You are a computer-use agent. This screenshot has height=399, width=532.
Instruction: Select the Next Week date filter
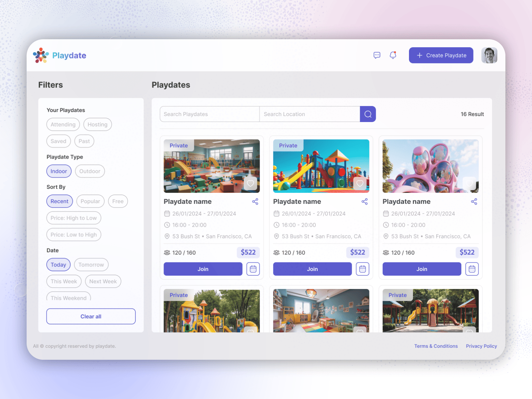tap(103, 281)
